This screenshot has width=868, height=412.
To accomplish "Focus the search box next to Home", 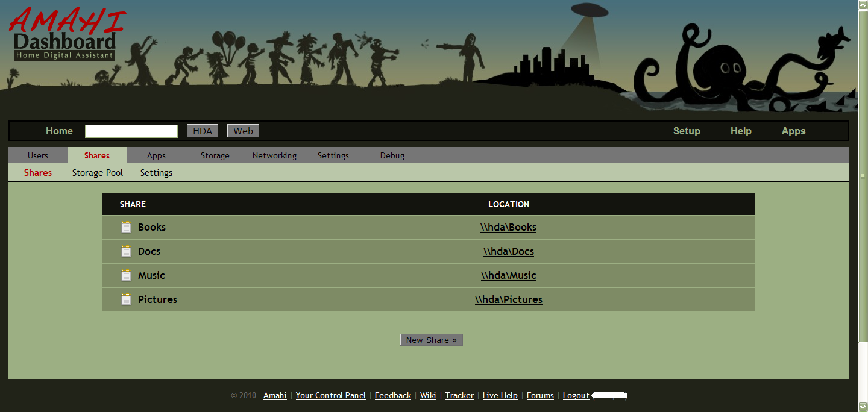I will coord(131,131).
